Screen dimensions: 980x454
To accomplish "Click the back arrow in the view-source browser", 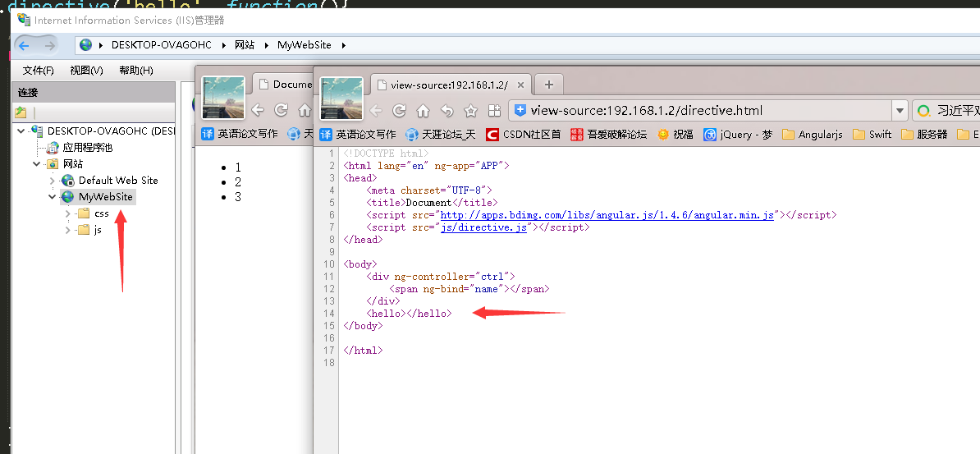I will coord(376,111).
